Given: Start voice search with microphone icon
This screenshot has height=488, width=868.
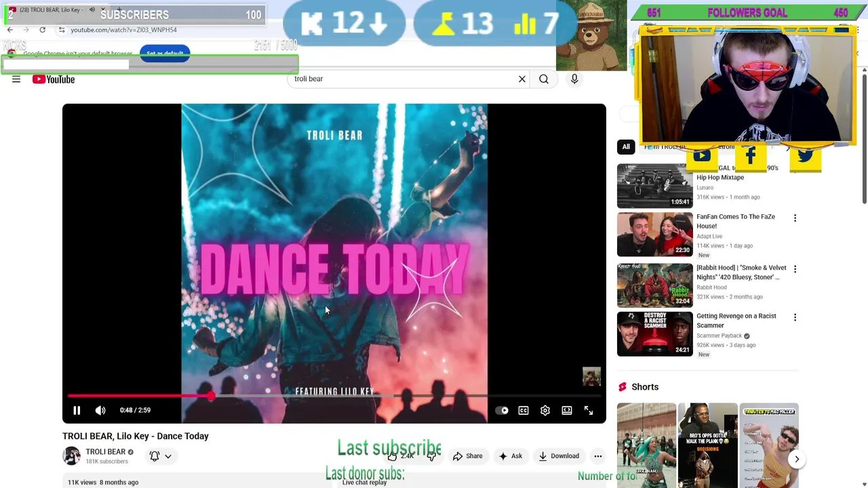Looking at the screenshot, I should [x=574, y=79].
